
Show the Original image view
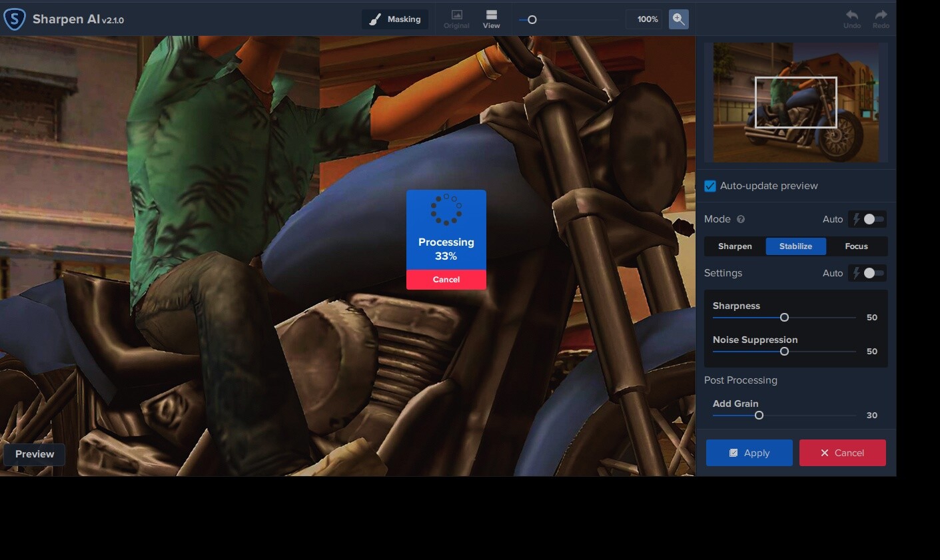(x=456, y=19)
